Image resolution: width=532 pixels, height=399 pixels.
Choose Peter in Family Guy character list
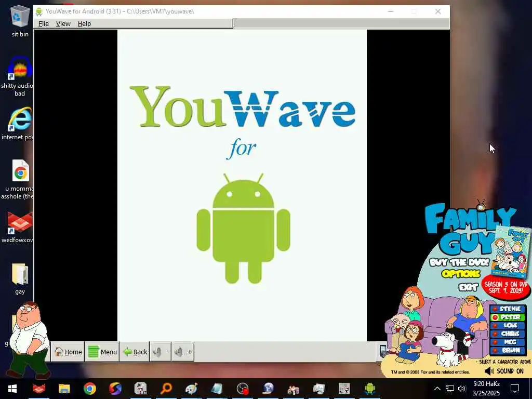[x=508, y=317]
